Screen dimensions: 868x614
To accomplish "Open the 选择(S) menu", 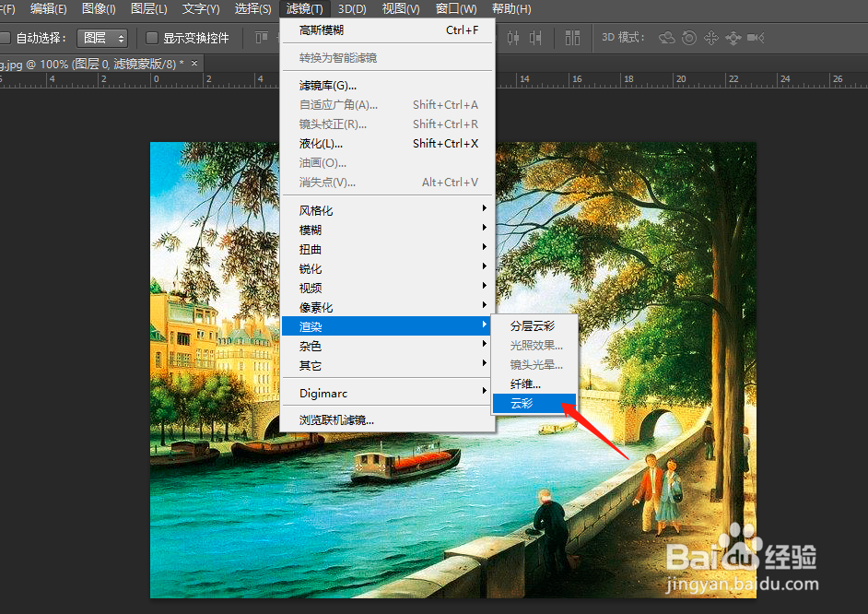I will click(x=253, y=9).
